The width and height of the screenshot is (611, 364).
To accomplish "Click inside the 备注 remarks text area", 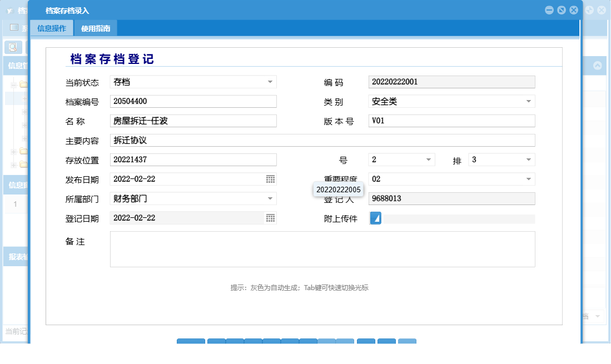I will click(322, 248).
